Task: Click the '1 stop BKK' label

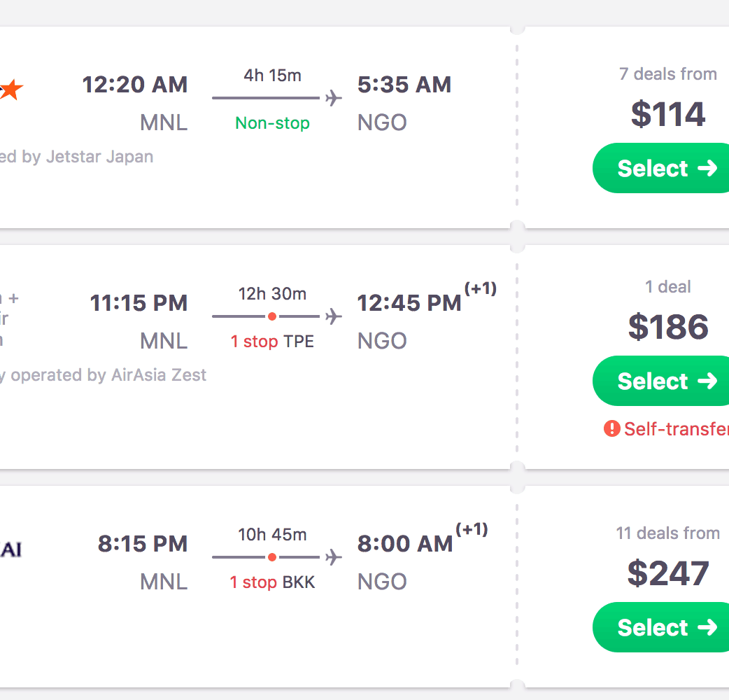Action: (272, 582)
